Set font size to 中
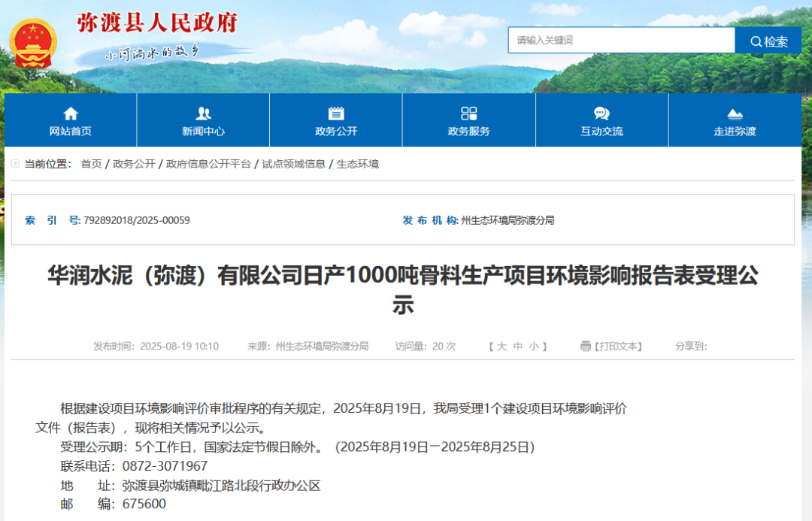Screen dimensions: 812x521 coord(518,347)
